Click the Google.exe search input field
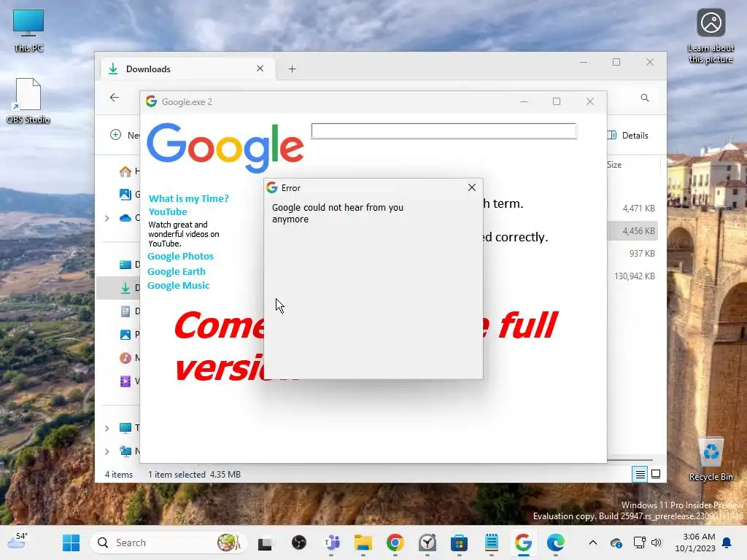747x560 pixels. point(444,131)
